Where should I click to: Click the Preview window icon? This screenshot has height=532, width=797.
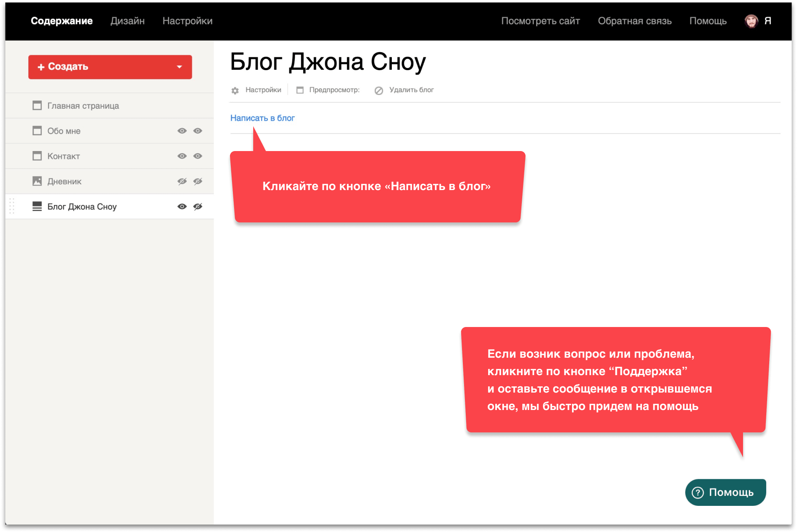pyautogui.click(x=300, y=90)
